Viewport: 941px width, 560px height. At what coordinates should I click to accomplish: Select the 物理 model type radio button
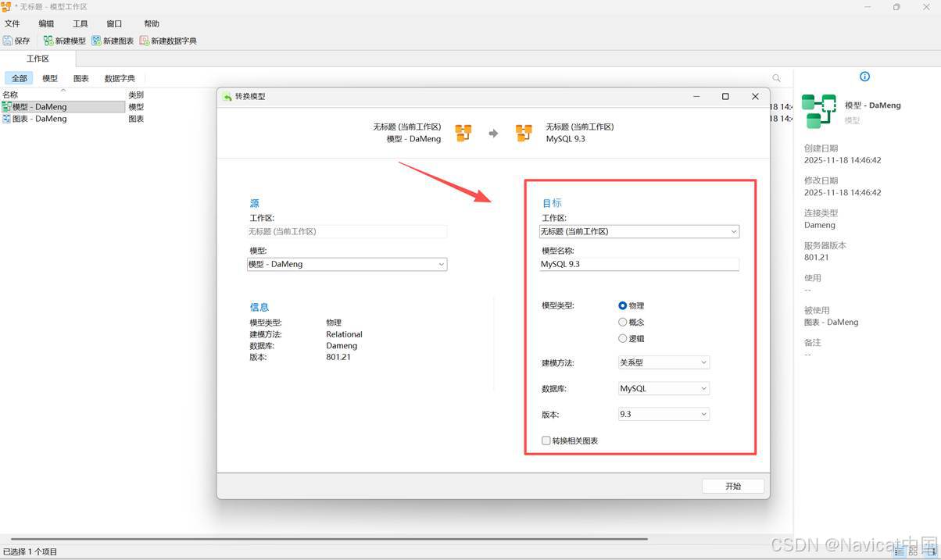coord(623,306)
